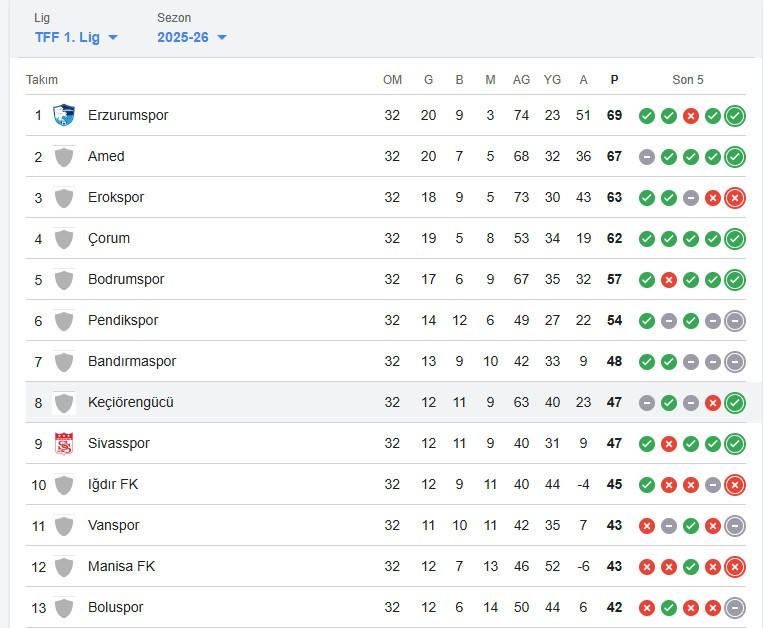Click Amed's first draw result icon

coord(647,156)
